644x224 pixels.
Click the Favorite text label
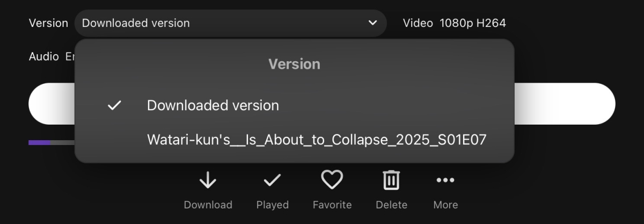click(x=332, y=205)
